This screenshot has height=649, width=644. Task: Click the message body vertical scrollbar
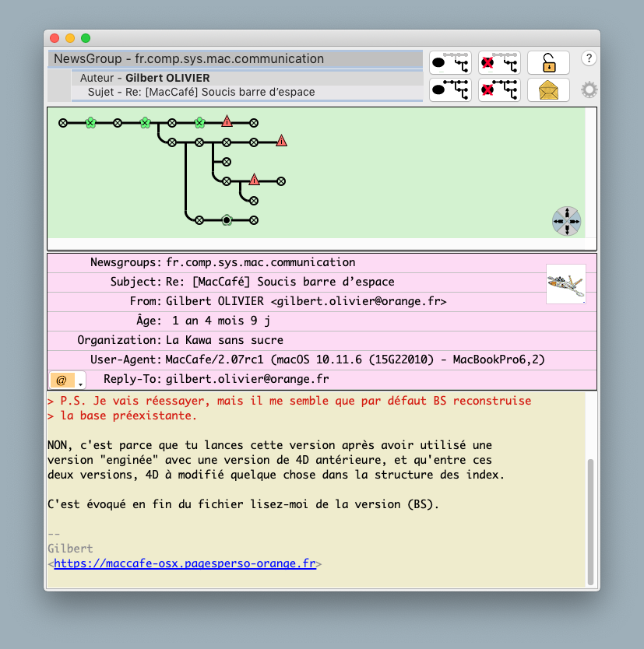590,521
